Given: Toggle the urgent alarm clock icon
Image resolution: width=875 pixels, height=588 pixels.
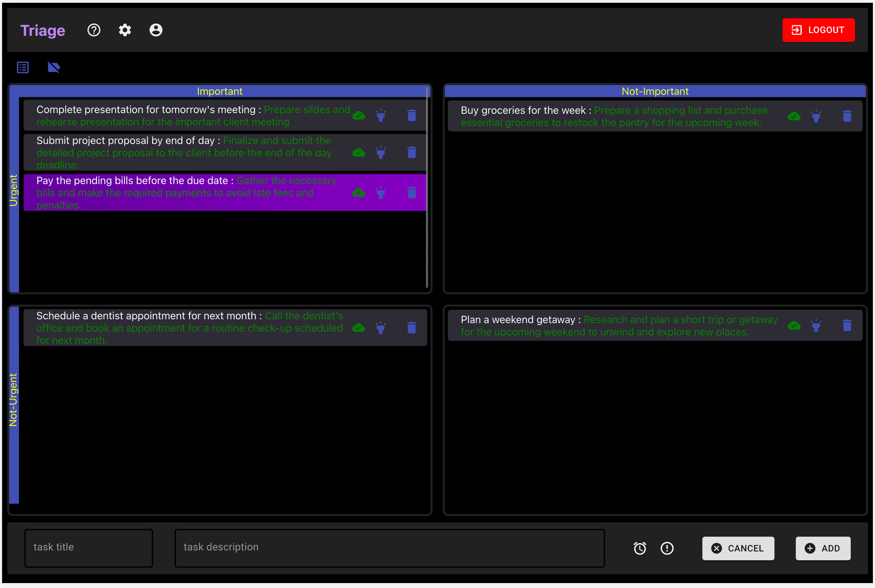Looking at the screenshot, I should (x=640, y=548).
